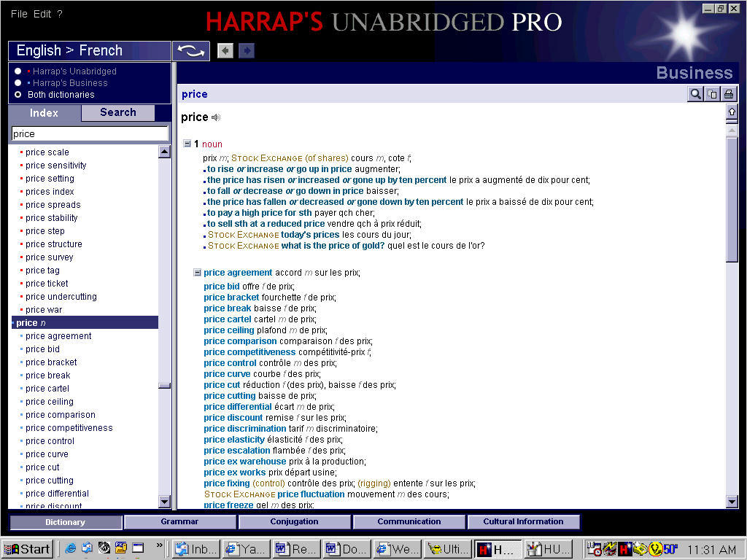Follow the 'price ex warehouse' link in entry
This screenshot has width=747, height=560.
(245, 462)
